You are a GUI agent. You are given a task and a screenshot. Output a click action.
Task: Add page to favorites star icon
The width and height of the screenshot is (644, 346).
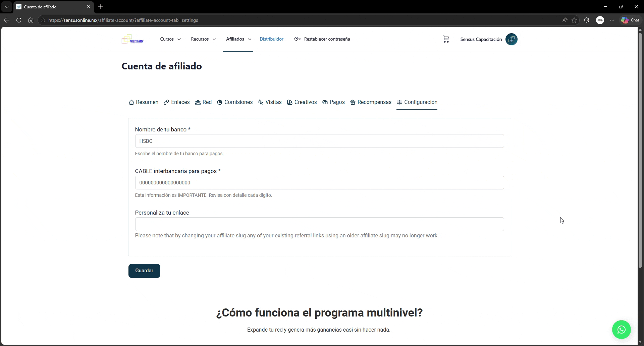pyautogui.click(x=574, y=20)
